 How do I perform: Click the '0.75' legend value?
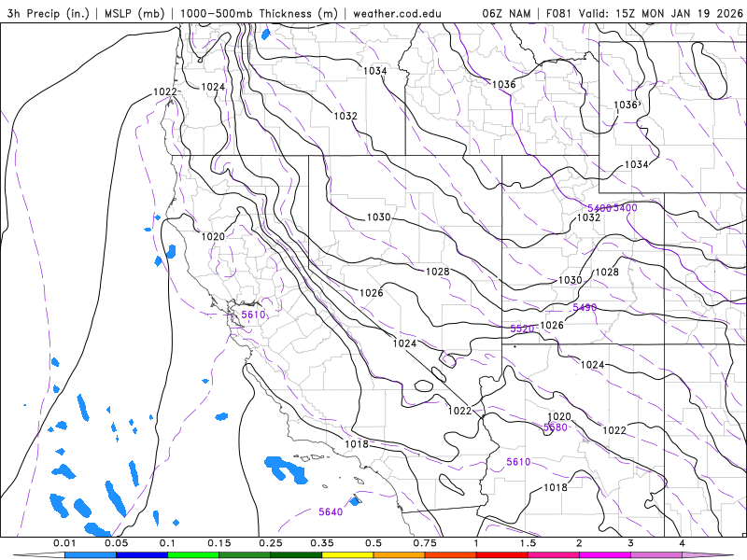point(425,543)
